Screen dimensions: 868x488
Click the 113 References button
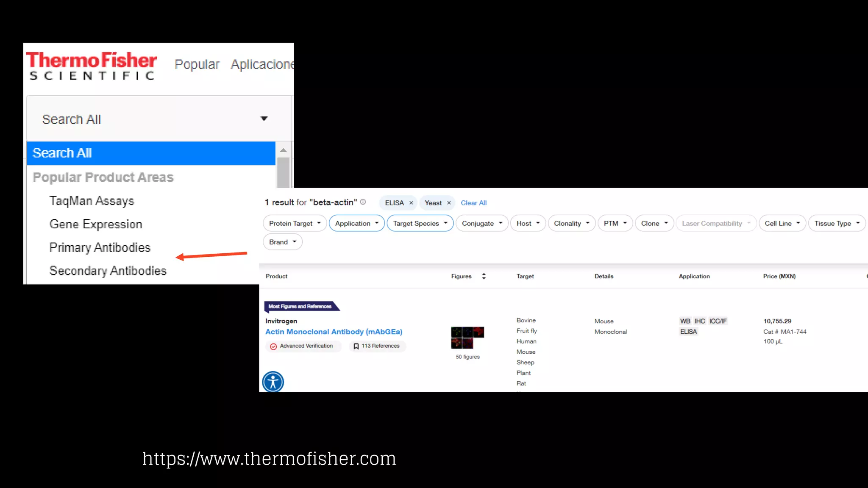point(377,346)
